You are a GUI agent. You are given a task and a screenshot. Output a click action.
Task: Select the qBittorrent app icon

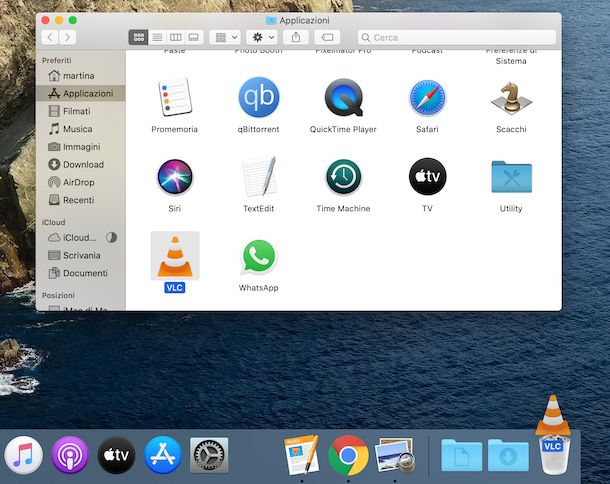click(x=259, y=97)
